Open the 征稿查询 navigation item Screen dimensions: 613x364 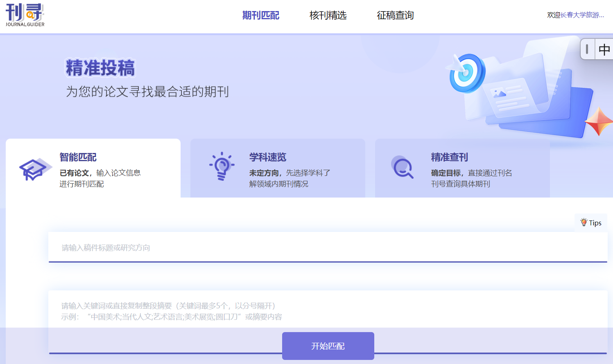coord(395,16)
